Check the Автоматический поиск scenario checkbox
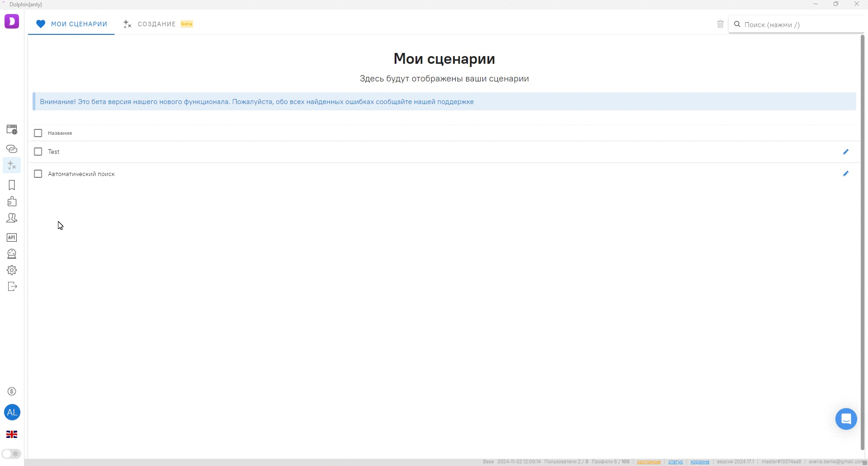 (38, 174)
